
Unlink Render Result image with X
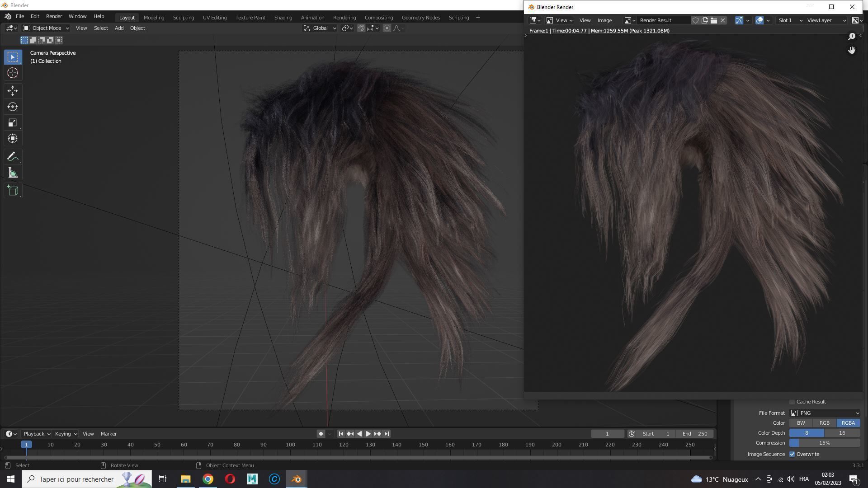pyautogui.click(x=722, y=20)
